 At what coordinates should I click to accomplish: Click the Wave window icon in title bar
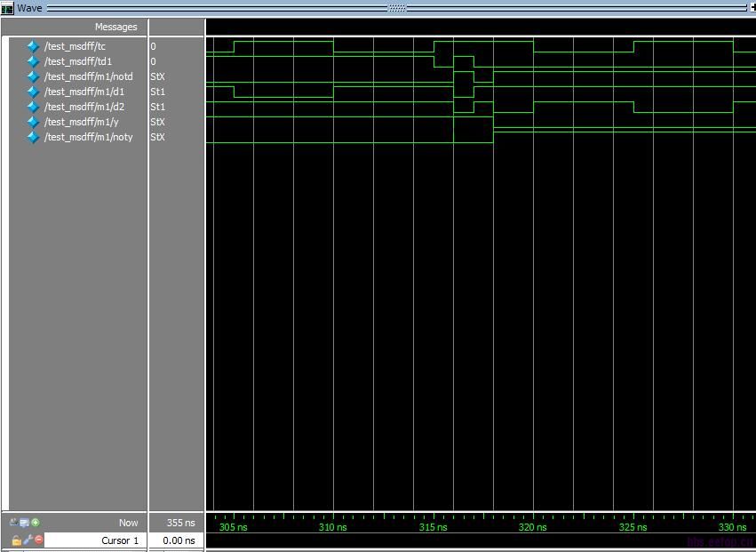tap(7, 8)
